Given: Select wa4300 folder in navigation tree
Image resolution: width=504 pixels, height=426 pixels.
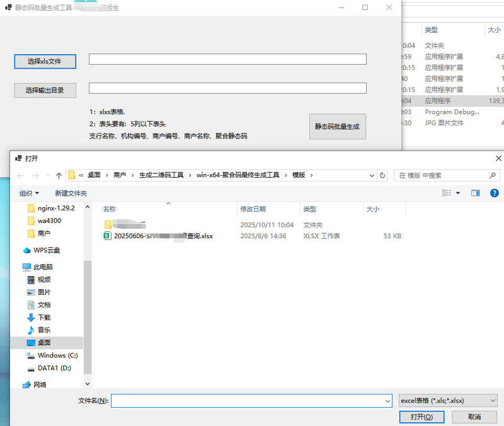Looking at the screenshot, I should pyautogui.click(x=45, y=221).
